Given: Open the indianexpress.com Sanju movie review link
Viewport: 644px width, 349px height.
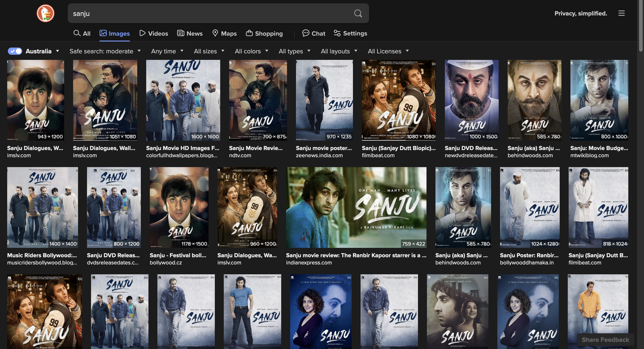Looking at the screenshot, I should 356,259.
